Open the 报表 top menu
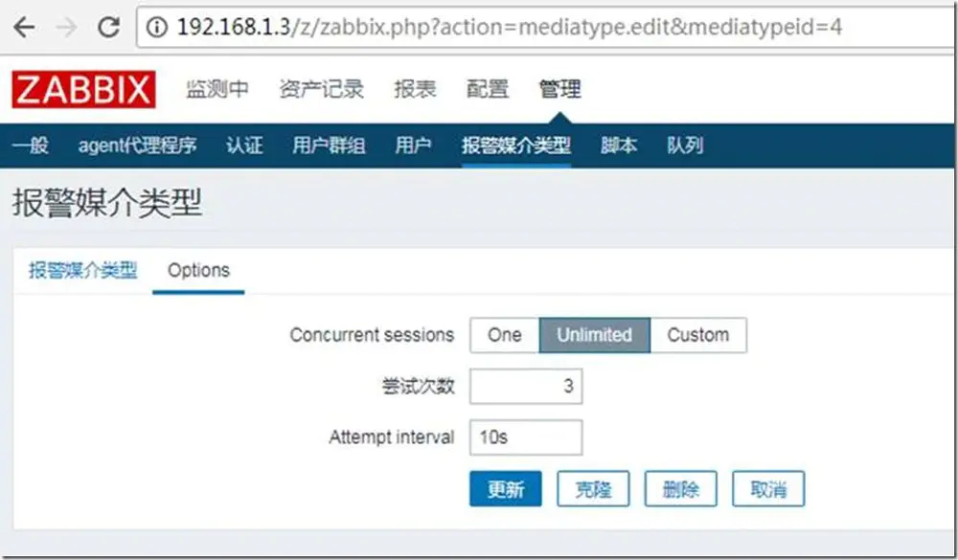This screenshot has width=958, height=560. [x=415, y=89]
